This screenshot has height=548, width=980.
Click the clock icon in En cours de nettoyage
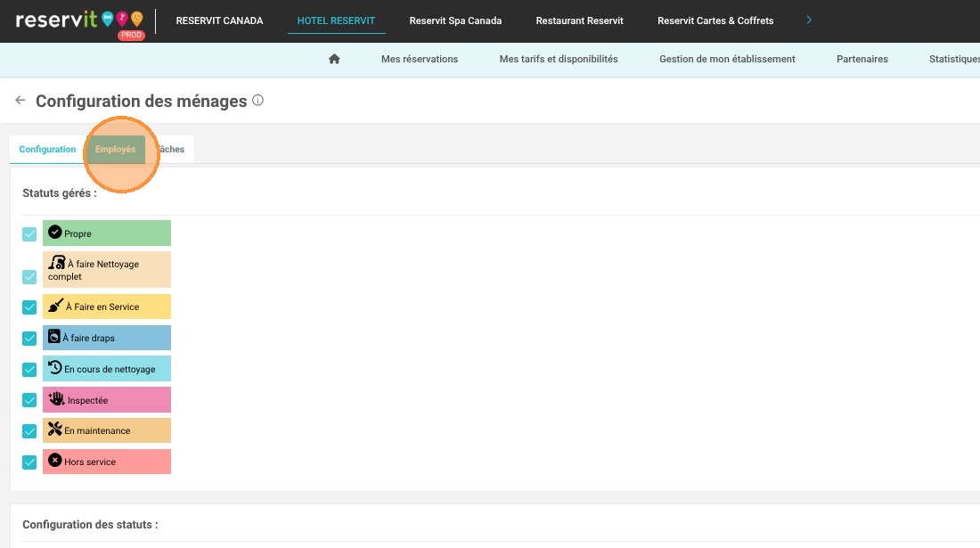pyautogui.click(x=55, y=367)
